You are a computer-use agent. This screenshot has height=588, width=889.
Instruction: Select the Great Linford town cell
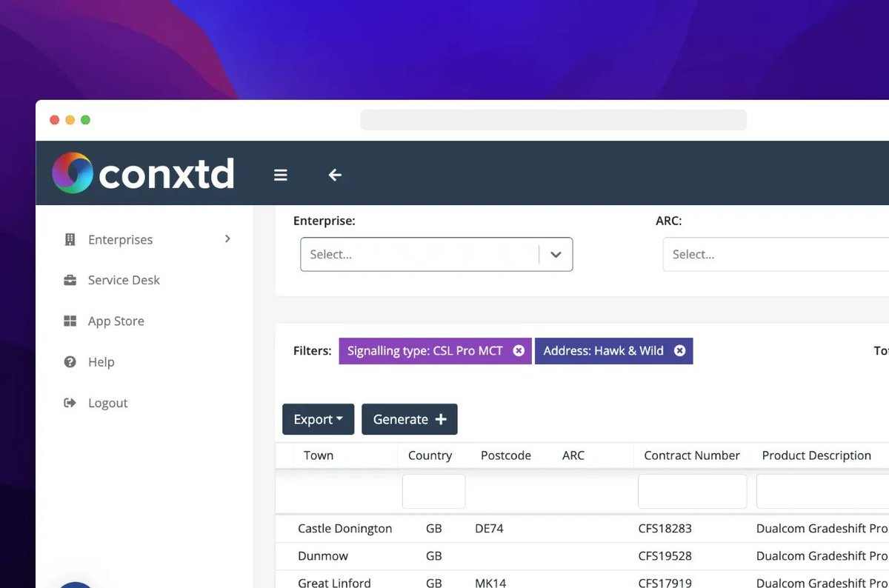coord(334,583)
